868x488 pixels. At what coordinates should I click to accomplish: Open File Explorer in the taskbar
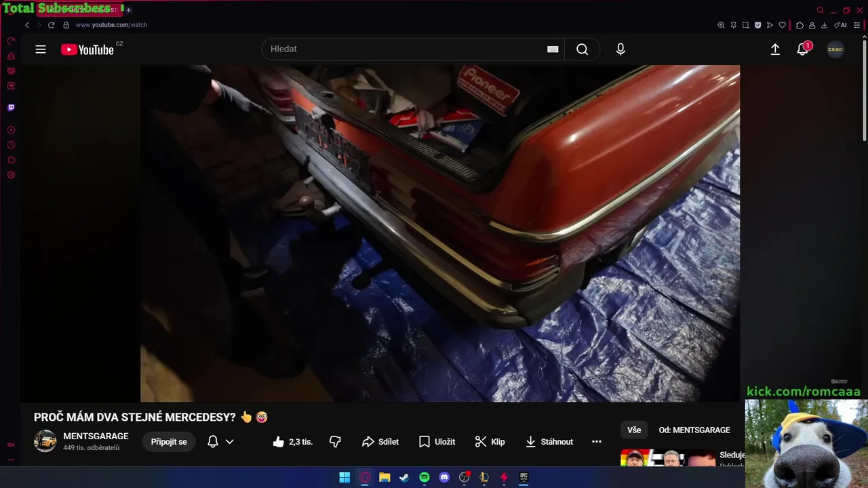tap(384, 477)
